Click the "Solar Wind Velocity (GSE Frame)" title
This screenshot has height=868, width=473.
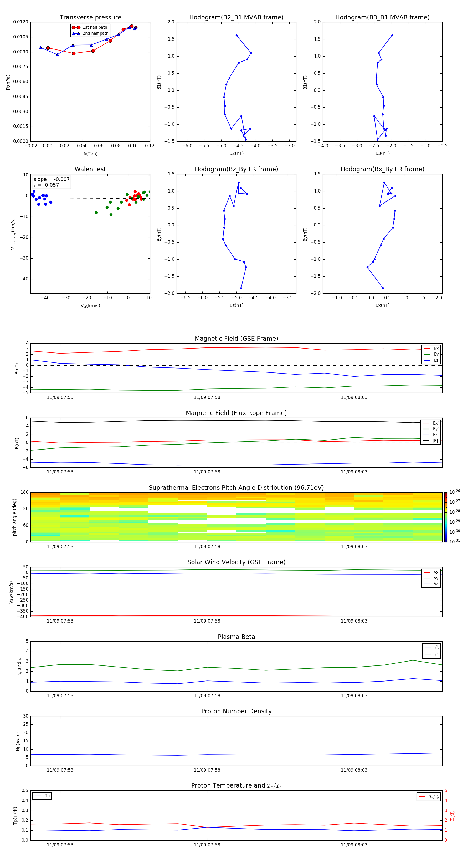click(236, 562)
